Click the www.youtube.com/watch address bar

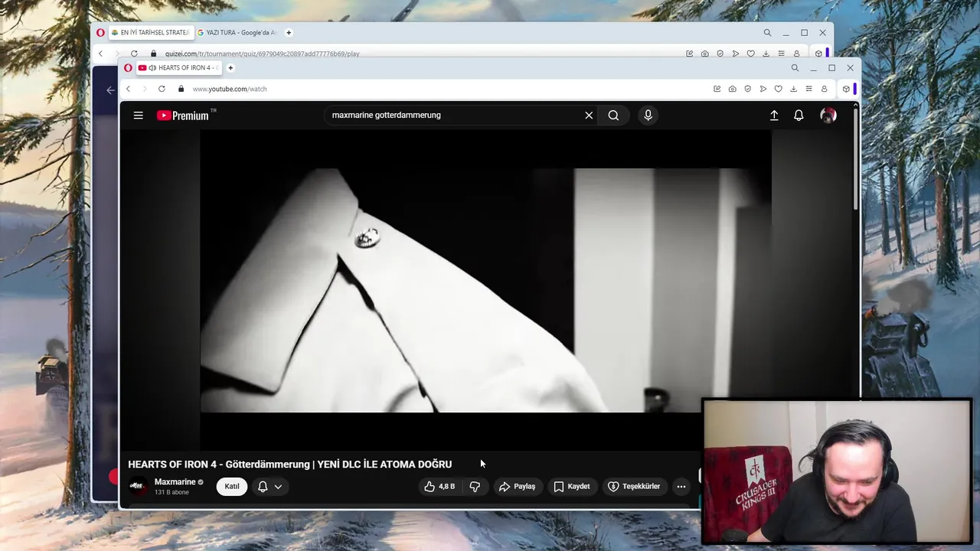230,89
